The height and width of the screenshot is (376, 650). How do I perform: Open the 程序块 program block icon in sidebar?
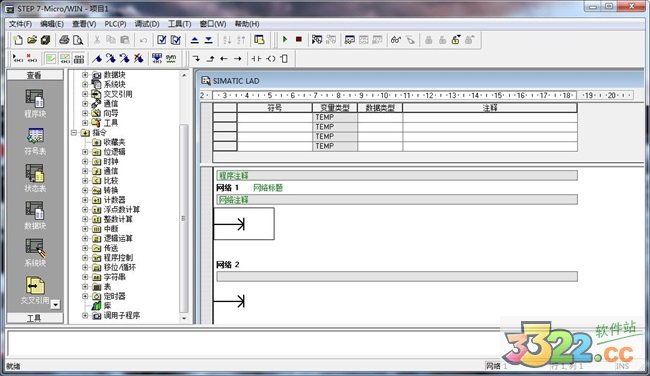[x=35, y=103]
